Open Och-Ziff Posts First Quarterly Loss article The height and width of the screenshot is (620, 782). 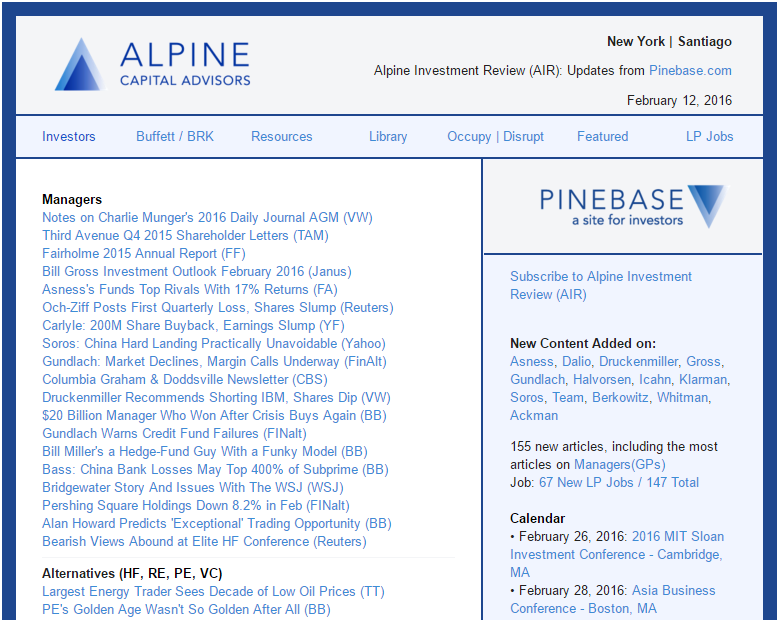[218, 307]
